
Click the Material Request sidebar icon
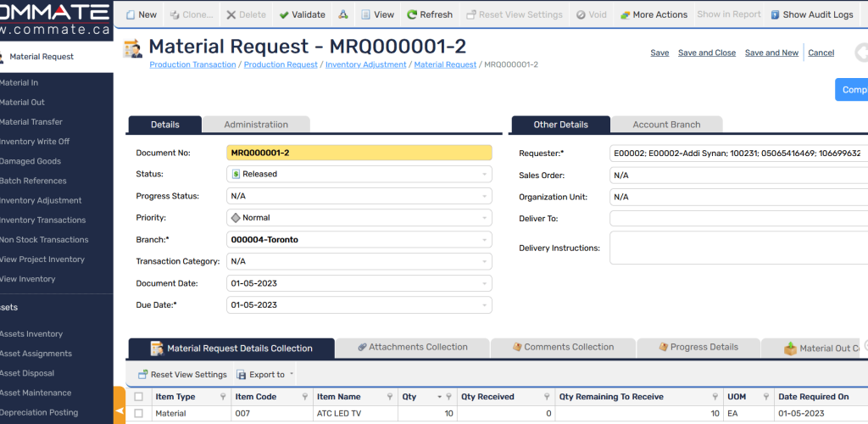coord(1,56)
